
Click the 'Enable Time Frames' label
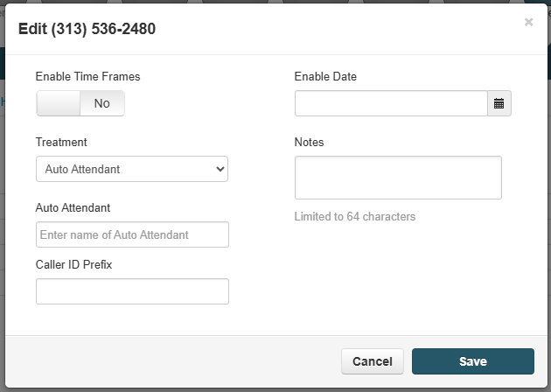87,77
